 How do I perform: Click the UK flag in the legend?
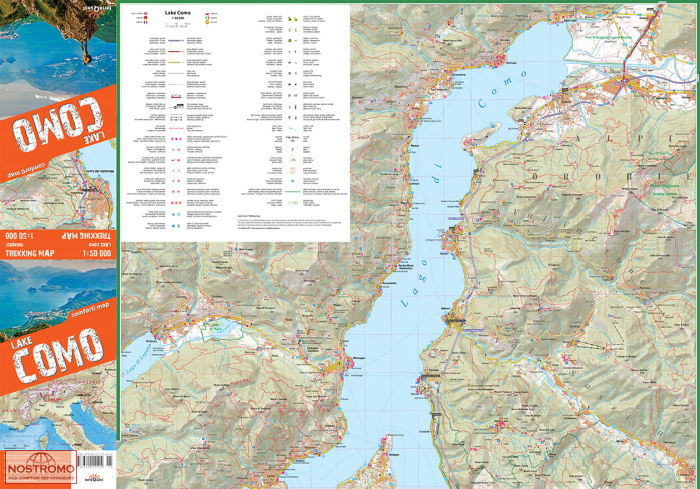coord(146,13)
